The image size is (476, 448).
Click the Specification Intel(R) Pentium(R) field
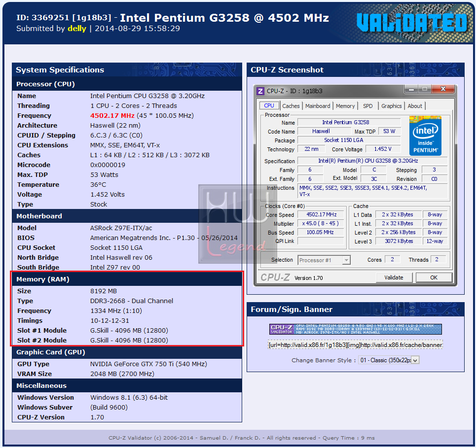click(372, 161)
